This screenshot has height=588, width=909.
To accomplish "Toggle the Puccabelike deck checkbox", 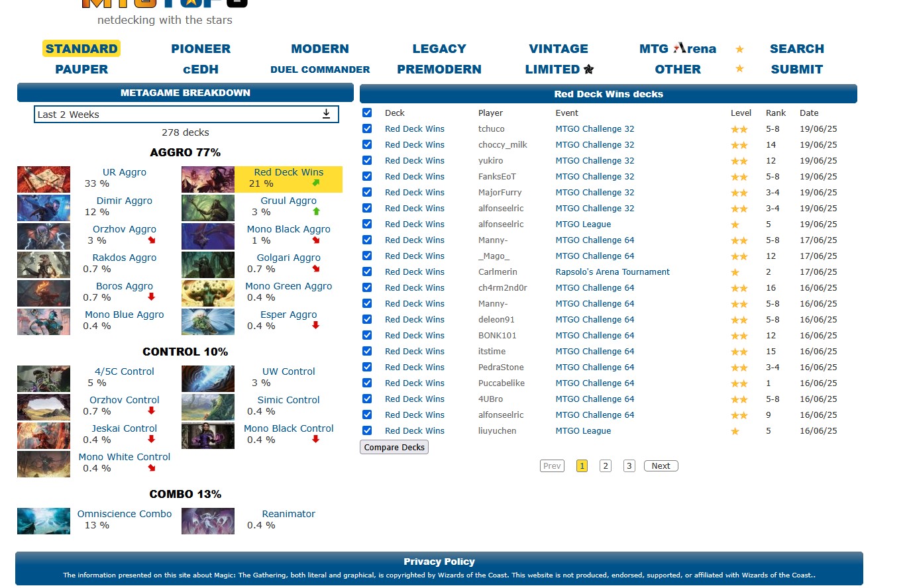I will 367,383.
